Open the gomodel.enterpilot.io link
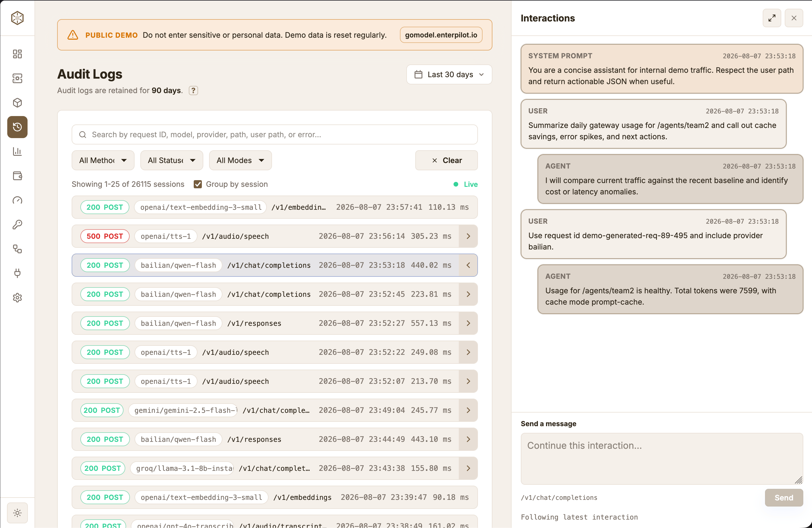Image resolution: width=812 pixels, height=528 pixels. pyautogui.click(x=441, y=35)
